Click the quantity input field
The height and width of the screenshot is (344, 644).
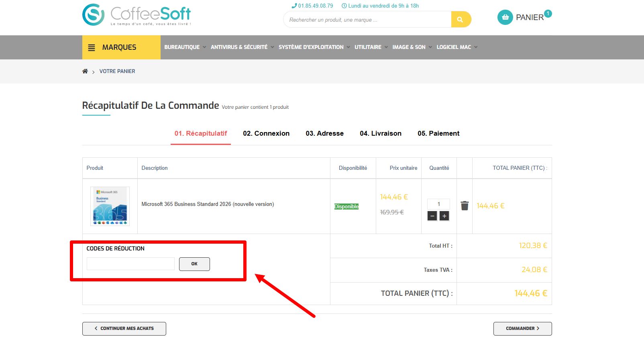[x=438, y=204]
